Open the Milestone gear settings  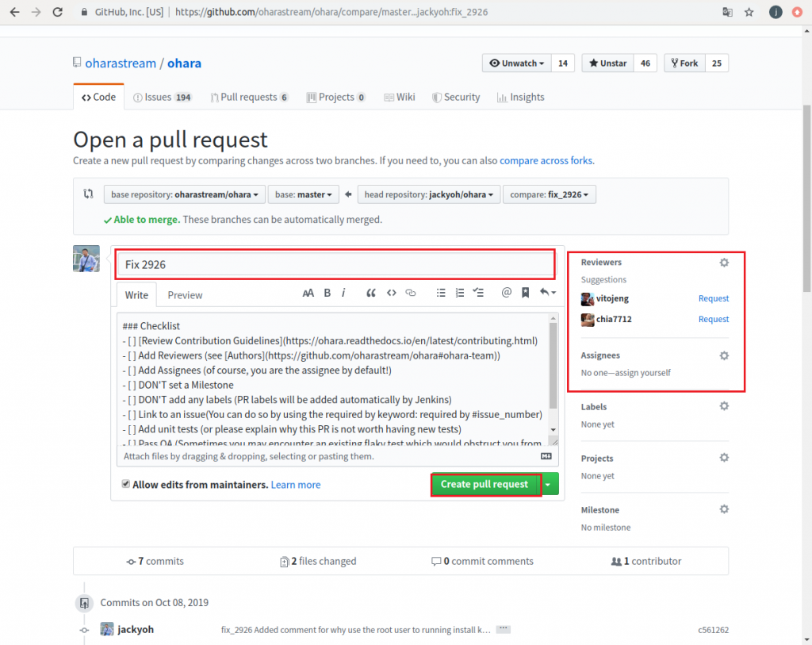click(724, 509)
